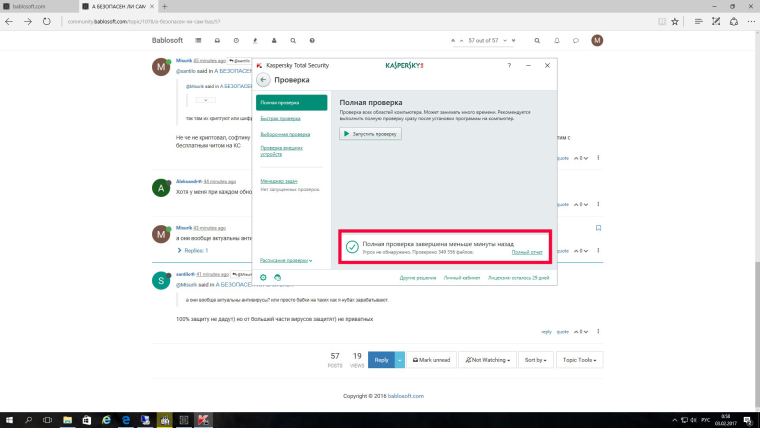Open Проверка внешних устройств option
The width and height of the screenshot is (760, 428).
tap(281, 151)
